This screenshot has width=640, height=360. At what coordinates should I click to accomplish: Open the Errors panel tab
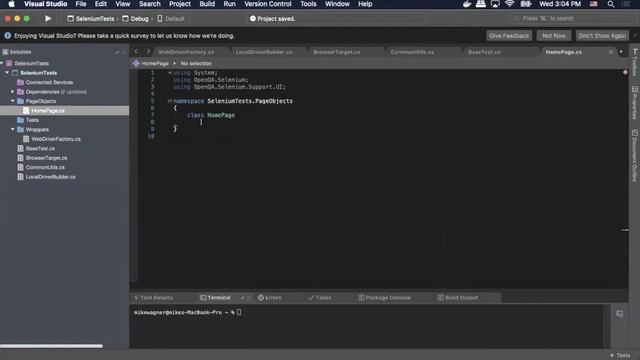270,298
